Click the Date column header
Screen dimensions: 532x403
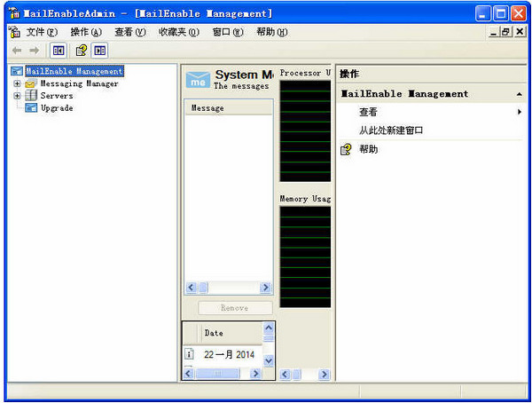(x=214, y=333)
